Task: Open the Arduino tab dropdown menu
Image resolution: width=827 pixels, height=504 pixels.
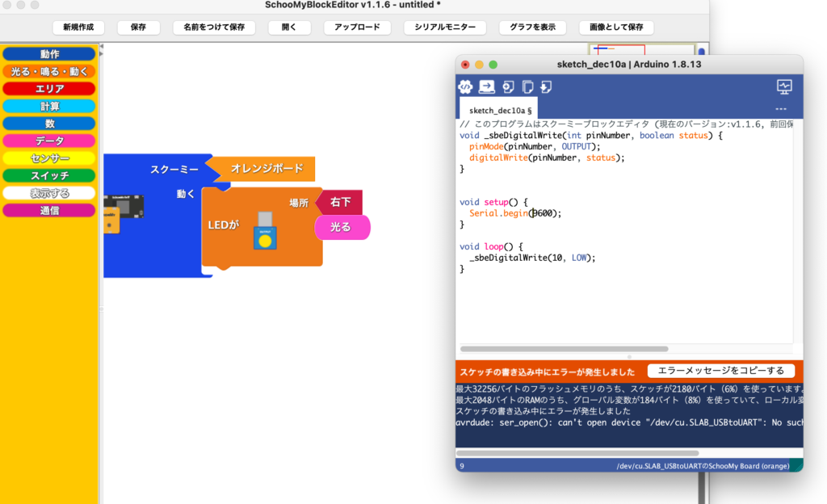Action: pyautogui.click(x=781, y=109)
